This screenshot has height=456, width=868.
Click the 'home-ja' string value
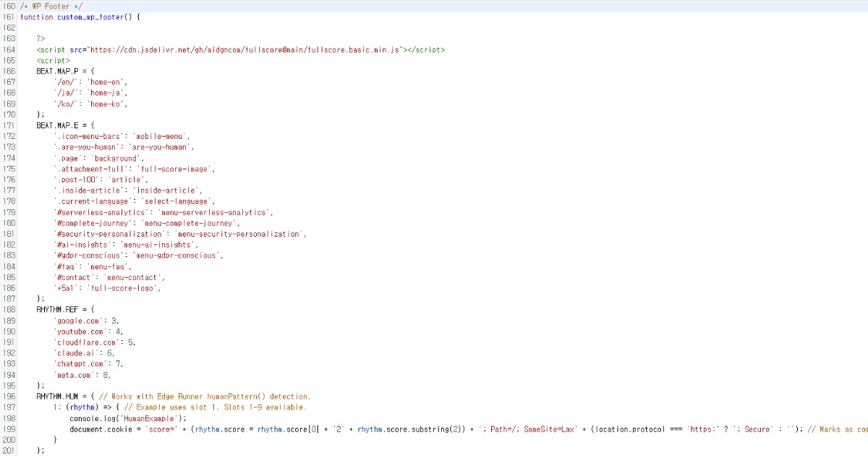(107, 93)
